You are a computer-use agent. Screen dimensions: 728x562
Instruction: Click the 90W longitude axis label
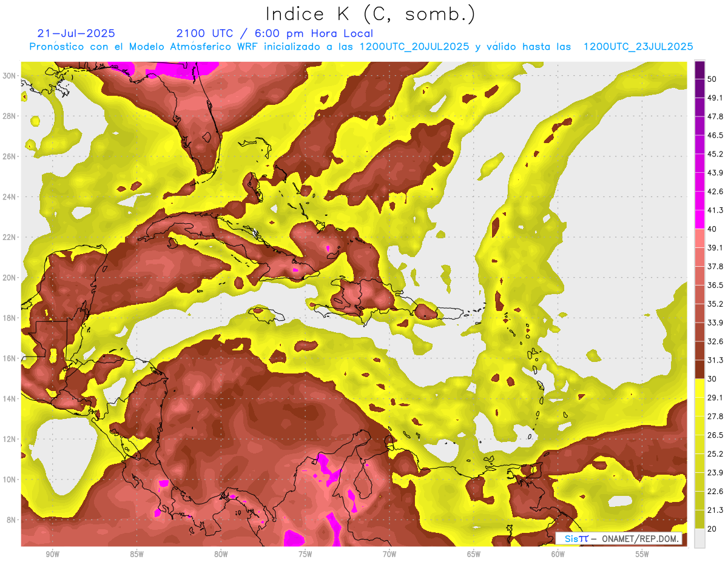click(x=52, y=554)
